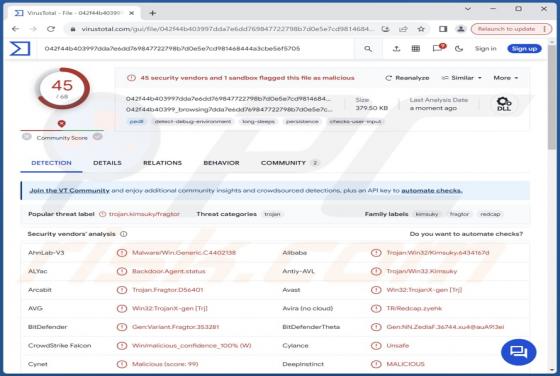Open browser side panel icon
Viewport: 560px width, 376px height.
pyautogui.click(x=443, y=29)
